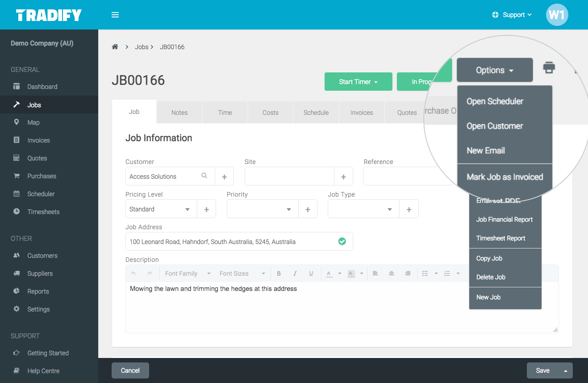Switch to the Notes tab

tap(179, 113)
